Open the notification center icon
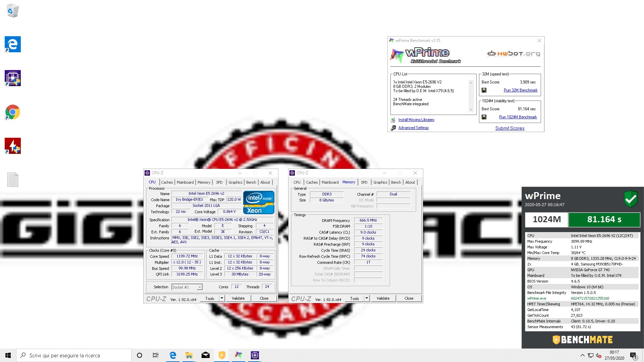The width and height of the screenshot is (644, 362). pos(633,356)
